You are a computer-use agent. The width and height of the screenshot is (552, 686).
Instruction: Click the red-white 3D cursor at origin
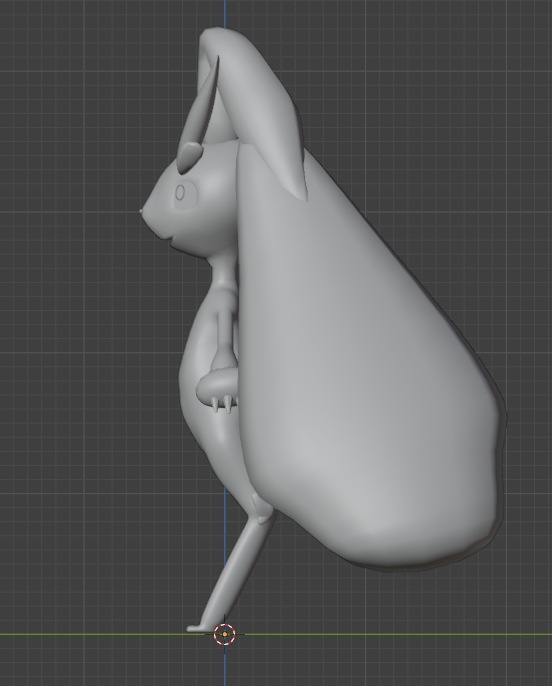224,634
